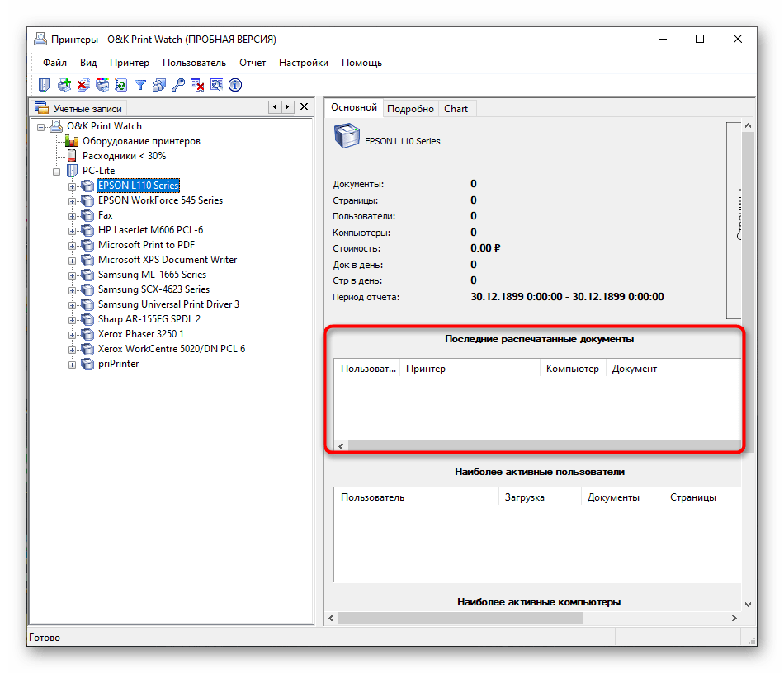
Task: Collapse the PC-Lite tree node
Action: click(56, 172)
